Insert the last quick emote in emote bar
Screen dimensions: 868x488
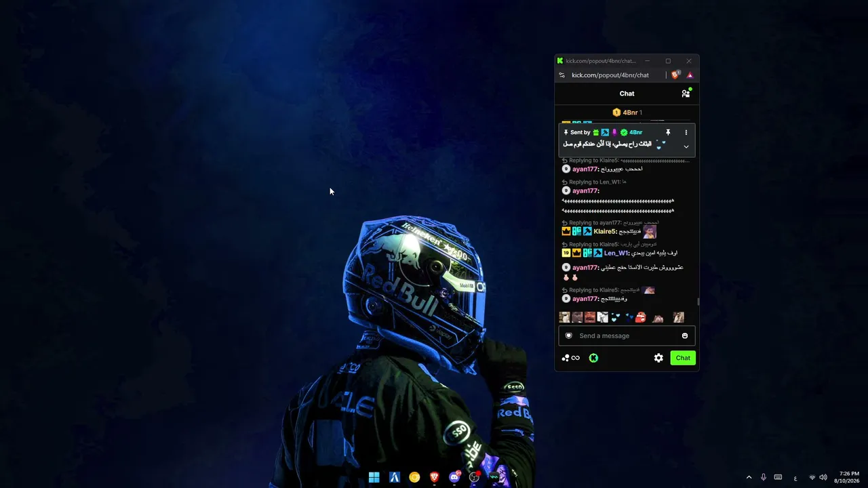click(678, 317)
